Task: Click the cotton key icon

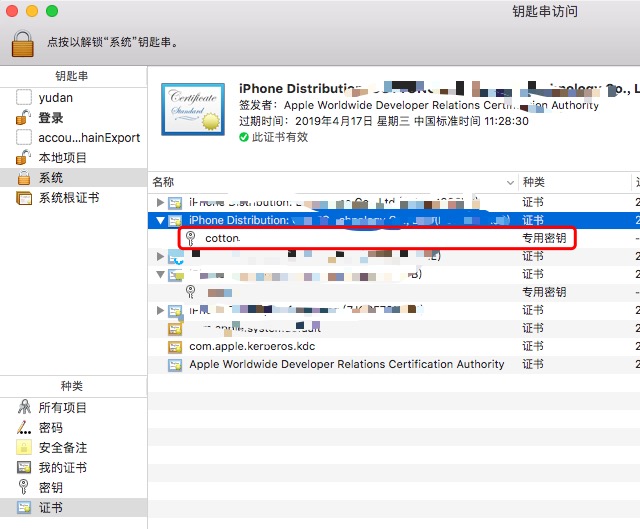Action: (190, 238)
